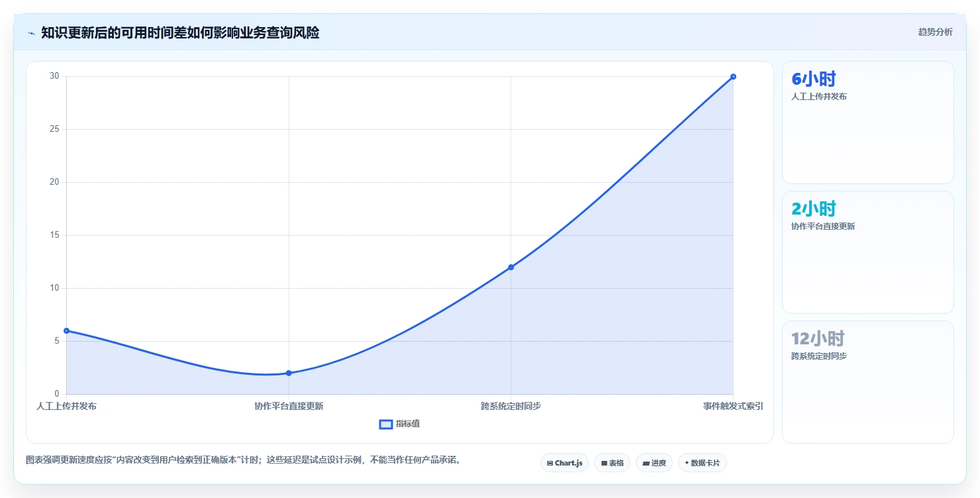The width and height of the screenshot is (980, 498).
Task: Open the 12小时 stat card
Action: [x=868, y=382]
